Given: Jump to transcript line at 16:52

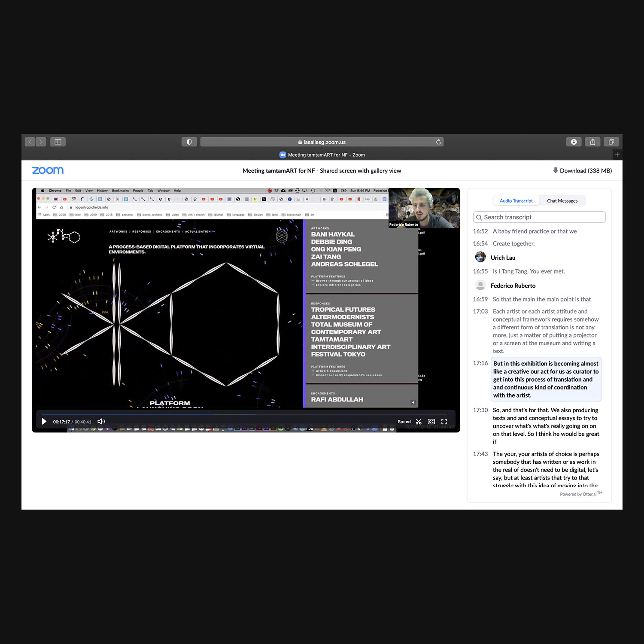Looking at the screenshot, I should (535, 231).
